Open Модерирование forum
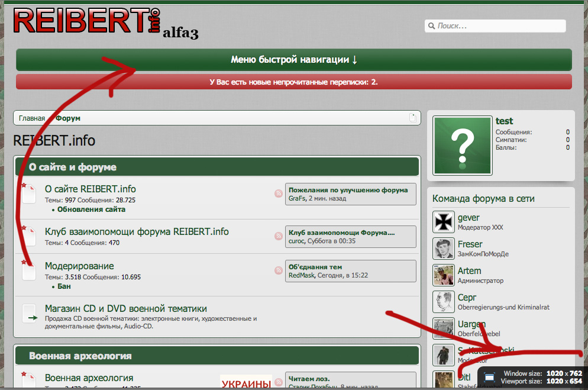Image resolution: width=588 pixels, height=390 pixels. (79, 266)
